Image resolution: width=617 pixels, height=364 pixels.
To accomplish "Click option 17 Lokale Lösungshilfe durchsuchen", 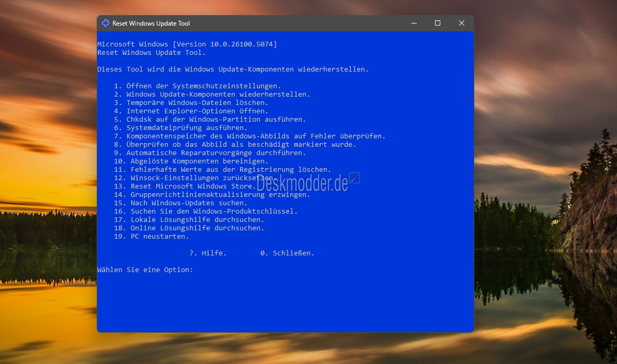I will pos(189,220).
